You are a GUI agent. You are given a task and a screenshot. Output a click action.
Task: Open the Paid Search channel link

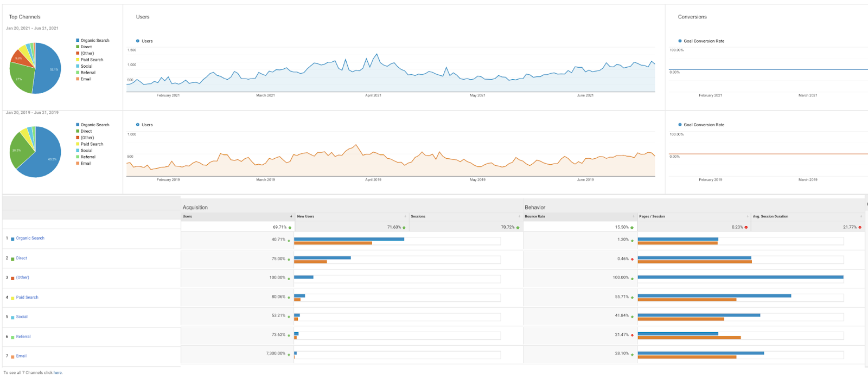point(27,298)
